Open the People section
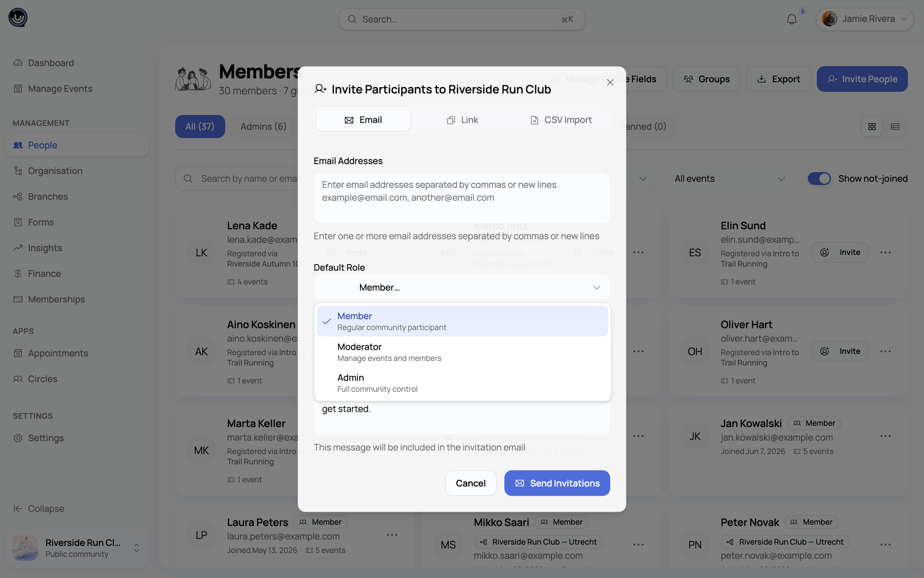This screenshot has height=578, width=924. (x=77, y=145)
